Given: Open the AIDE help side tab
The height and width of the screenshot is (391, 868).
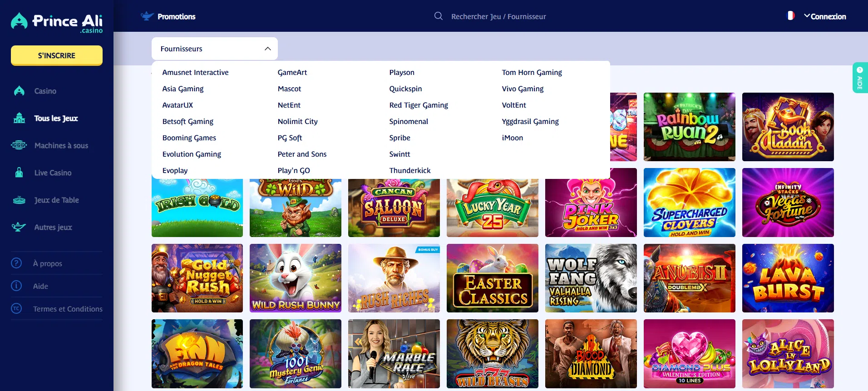Looking at the screenshot, I should tap(860, 78).
